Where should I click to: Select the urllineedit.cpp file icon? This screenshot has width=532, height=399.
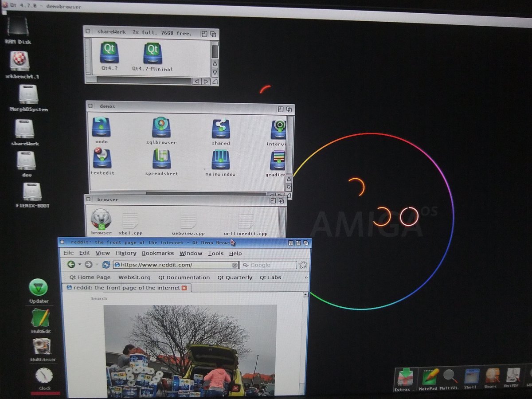coord(246,221)
